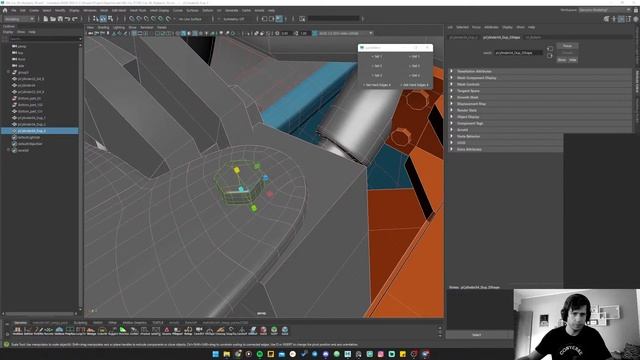Screen dimensions: 640x360
Task: Open Spotify from the taskbar
Action: (260, 354)
